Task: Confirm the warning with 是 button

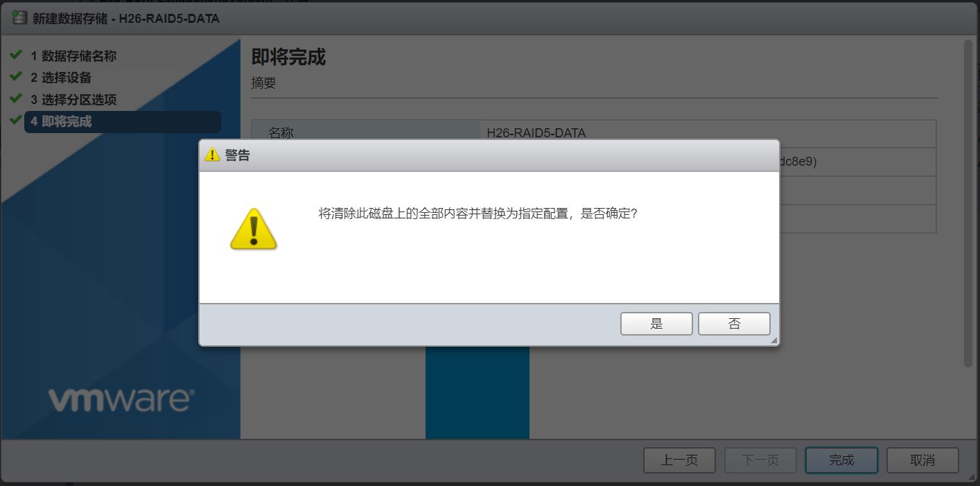Action: pyautogui.click(x=656, y=324)
